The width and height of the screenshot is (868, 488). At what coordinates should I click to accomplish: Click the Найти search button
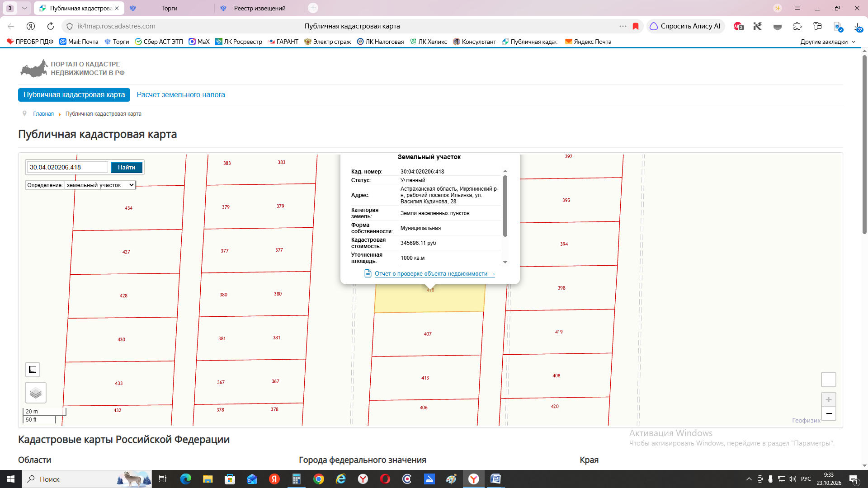tap(127, 167)
